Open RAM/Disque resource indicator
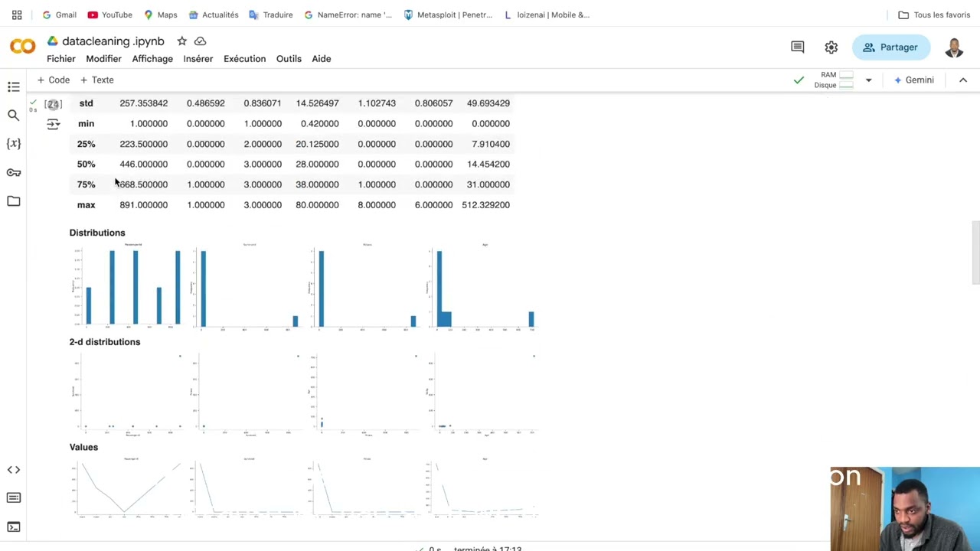 click(x=835, y=80)
